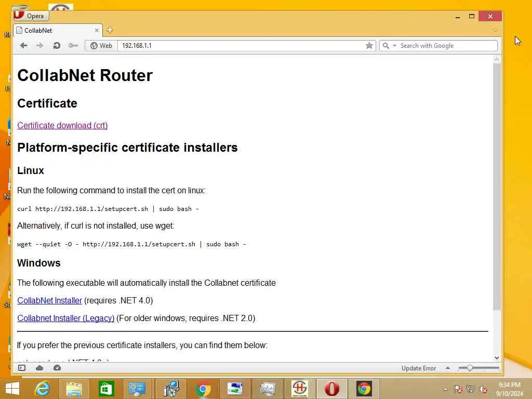
Task: Open Windows Store from taskbar
Action: tap(106, 389)
